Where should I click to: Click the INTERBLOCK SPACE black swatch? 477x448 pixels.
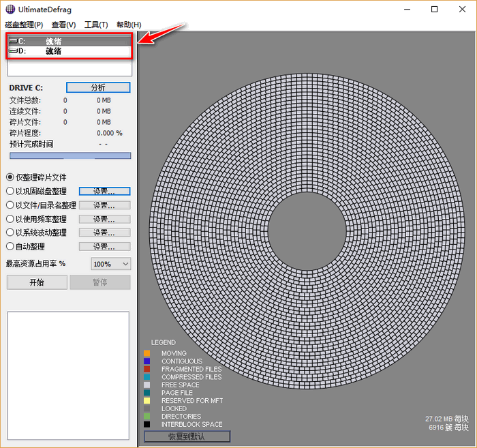[x=147, y=424]
